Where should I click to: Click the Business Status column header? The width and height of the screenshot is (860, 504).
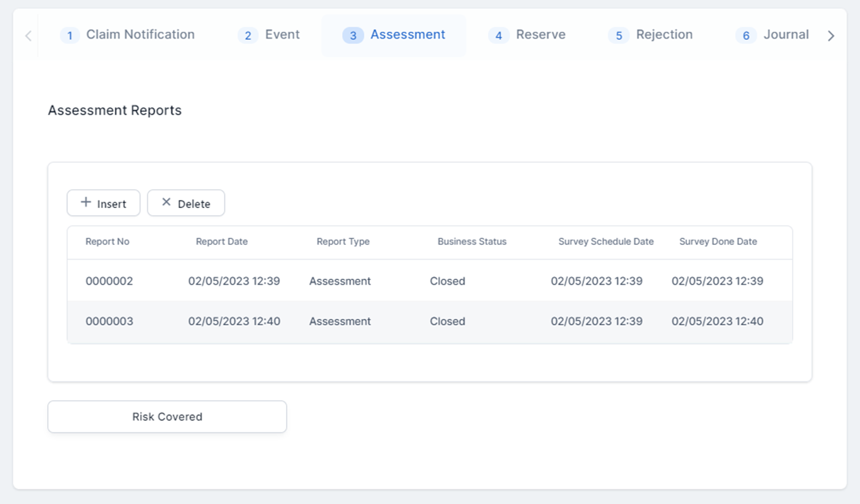click(471, 241)
